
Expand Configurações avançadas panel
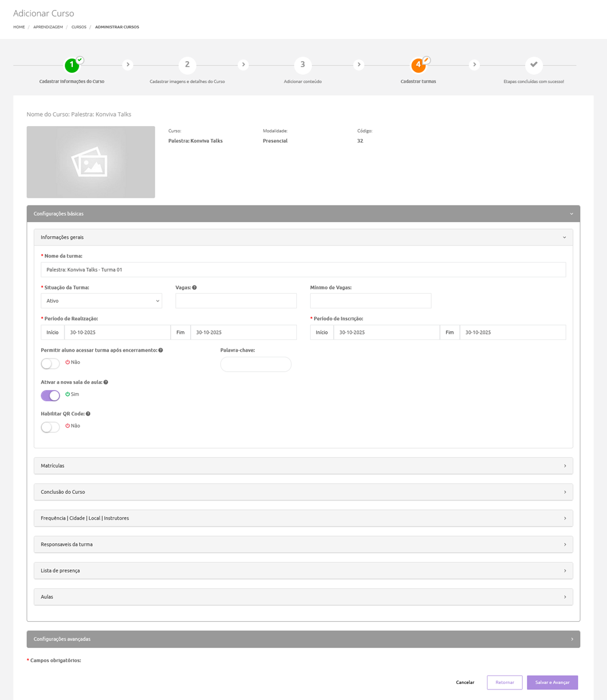point(303,639)
